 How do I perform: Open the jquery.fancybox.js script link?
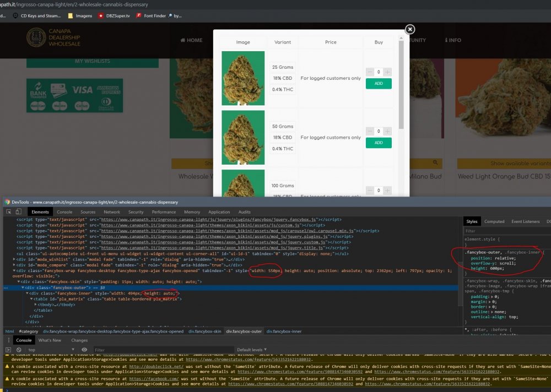209,219
